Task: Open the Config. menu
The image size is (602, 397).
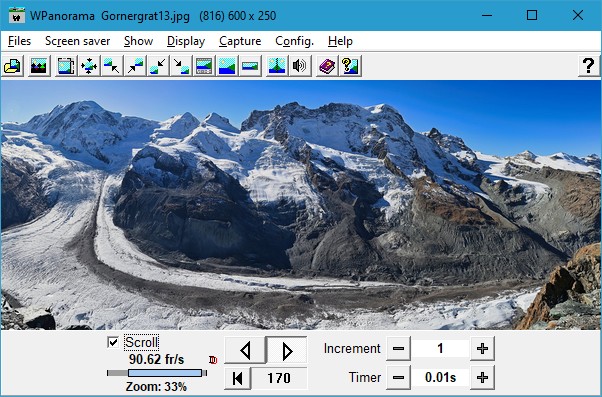Action: point(294,41)
